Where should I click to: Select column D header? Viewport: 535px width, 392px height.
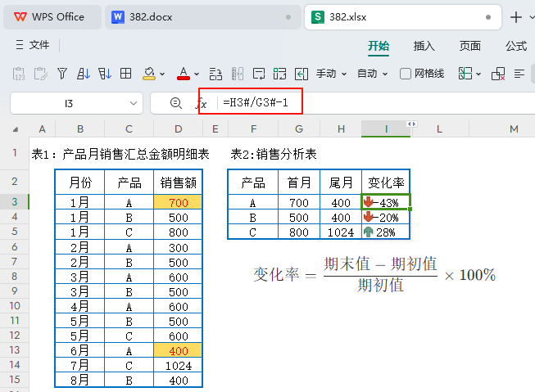point(178,129)
